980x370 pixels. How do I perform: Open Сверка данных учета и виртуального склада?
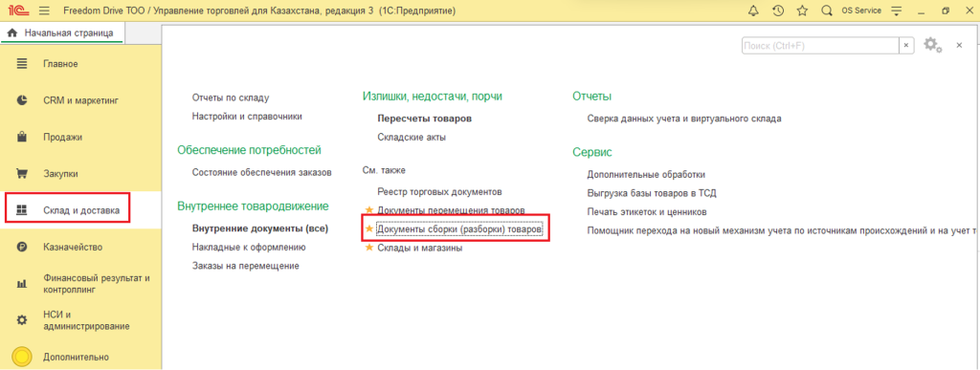pos(684,118)
